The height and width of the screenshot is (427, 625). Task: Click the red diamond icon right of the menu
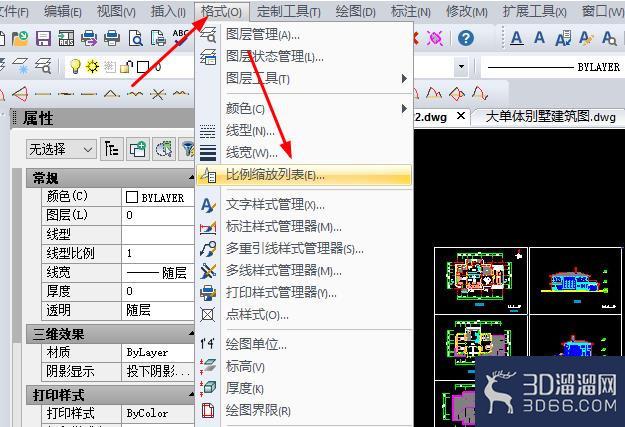pos(457,94)
